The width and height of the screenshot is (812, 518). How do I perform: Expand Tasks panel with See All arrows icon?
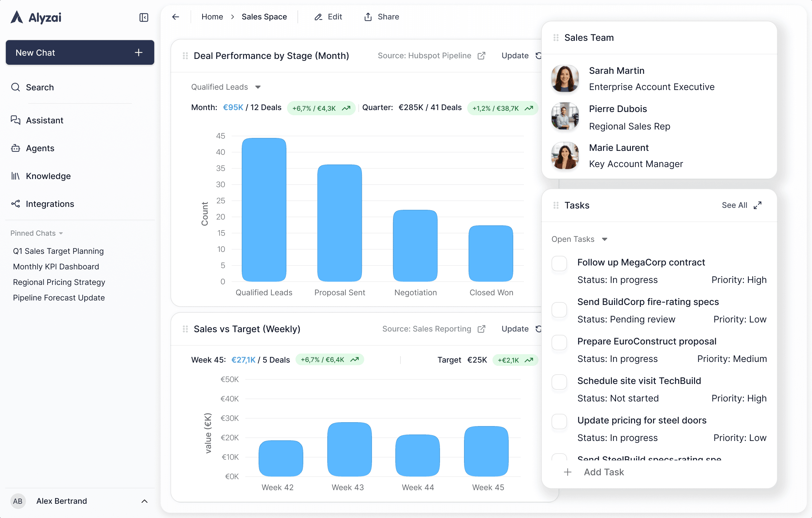(x=757, y=205)
